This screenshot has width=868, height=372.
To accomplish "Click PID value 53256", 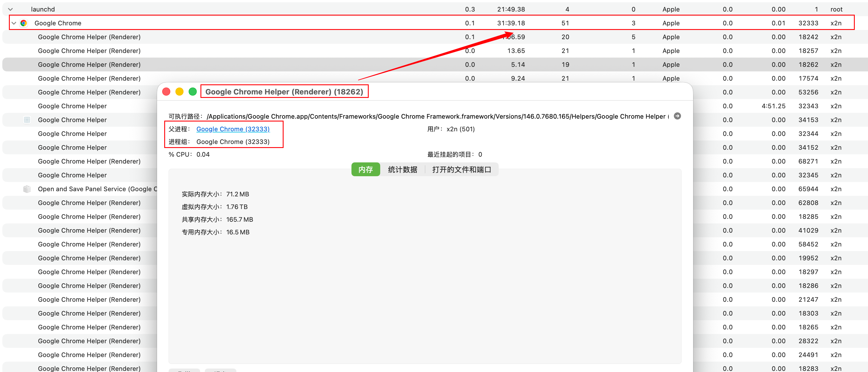I will pos(808,92).
